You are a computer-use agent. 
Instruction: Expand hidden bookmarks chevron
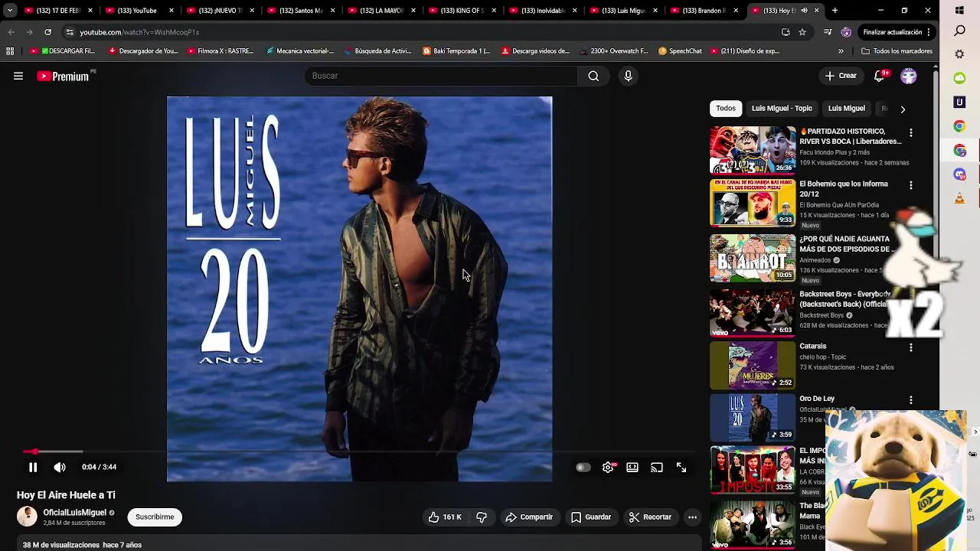coord(841,51)
